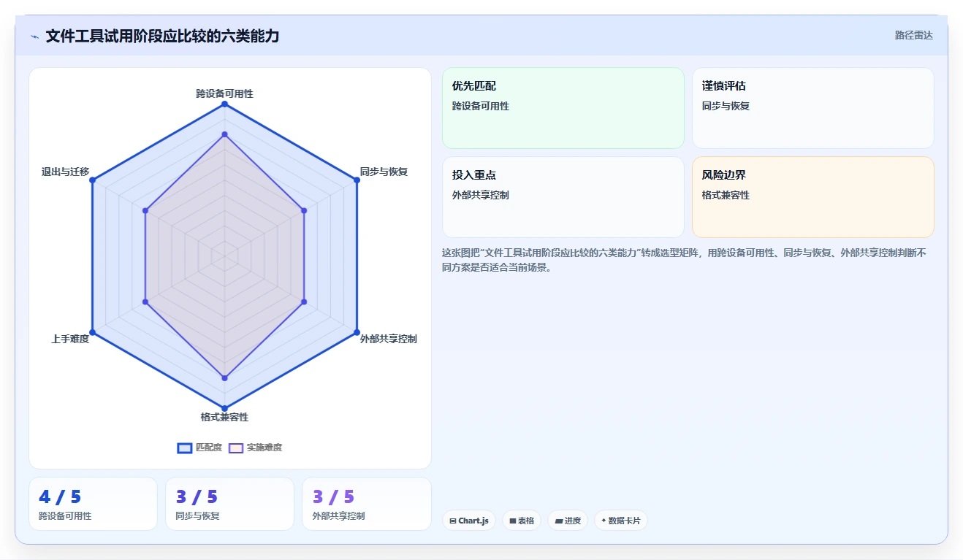Click radar axis label 外部共享控制
This screenshot has height=560, width=963.
(x=388, y=339)
